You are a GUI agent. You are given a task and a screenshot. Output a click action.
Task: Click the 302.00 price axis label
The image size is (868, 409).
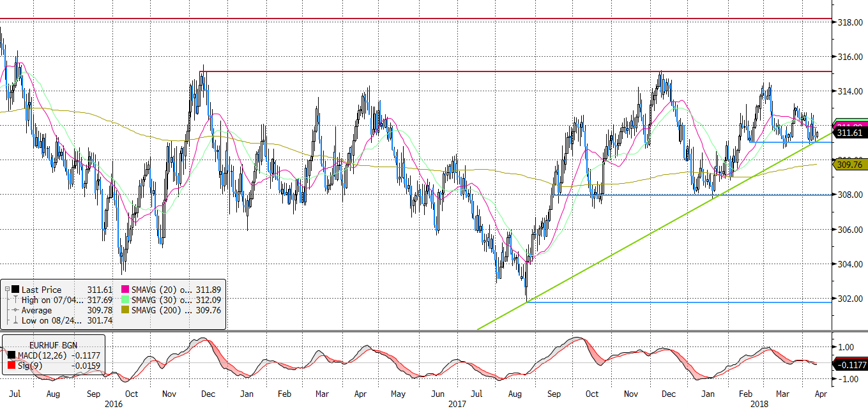tap(849, 298)
